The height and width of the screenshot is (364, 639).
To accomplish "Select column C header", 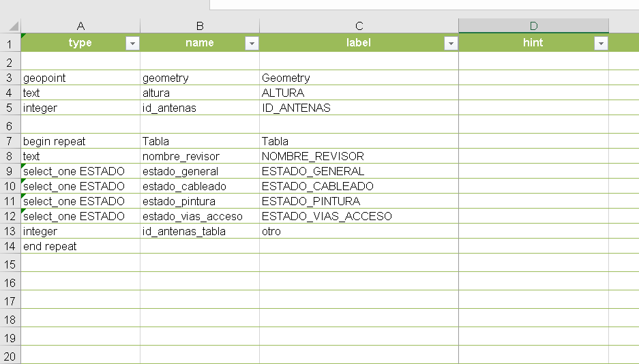I will coord(359,26).
